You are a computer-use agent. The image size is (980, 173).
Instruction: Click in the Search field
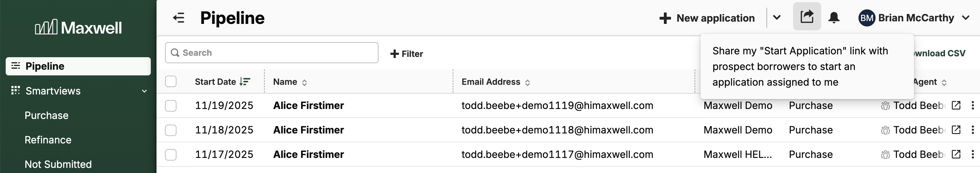[x=272, y=53]
